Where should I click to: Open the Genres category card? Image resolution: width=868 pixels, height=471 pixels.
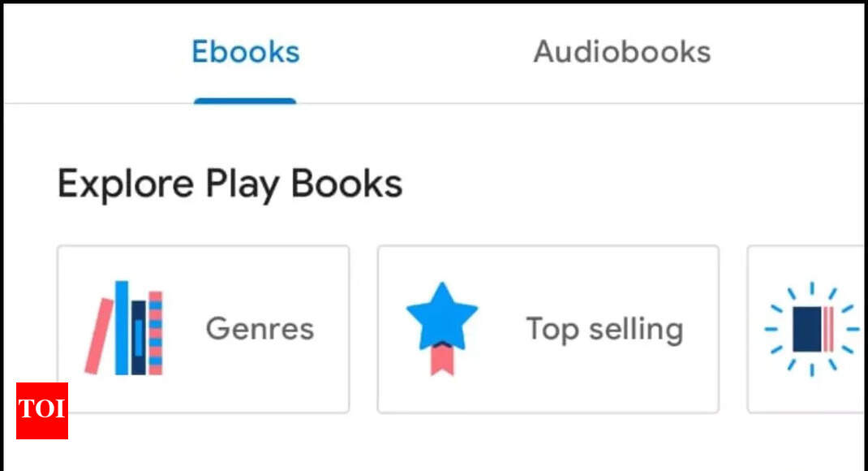[x=203, y=327]
